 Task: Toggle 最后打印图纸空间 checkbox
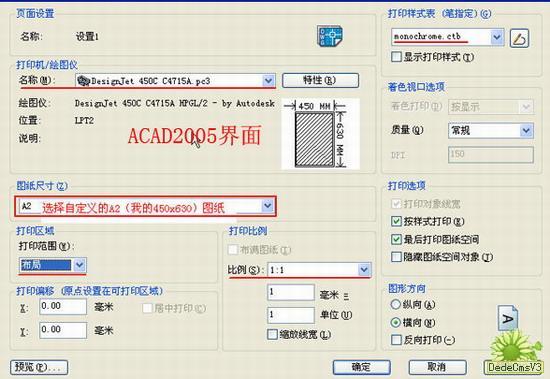396,239
